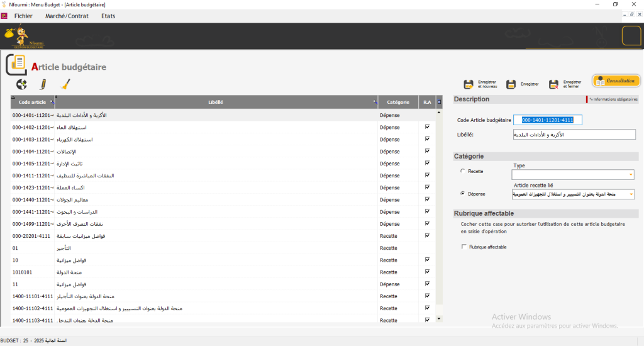Select the Dépense radio button
The image size is (644, 346).
click(464, 194)
